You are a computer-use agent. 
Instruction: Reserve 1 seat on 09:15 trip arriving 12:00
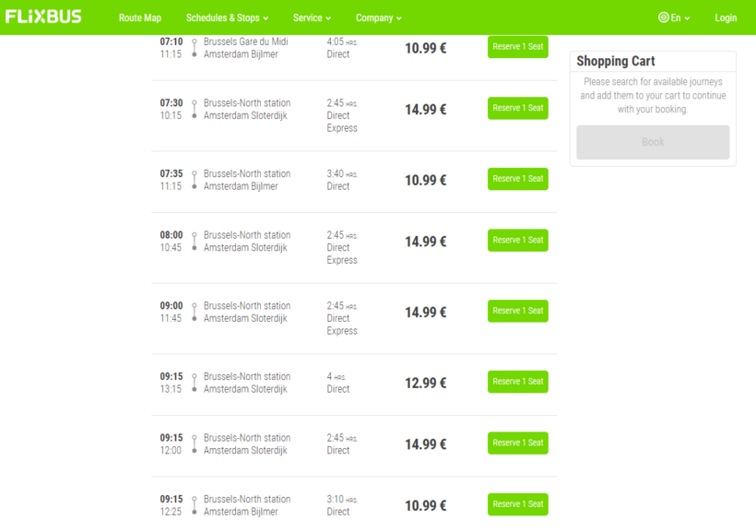point(518,443)
